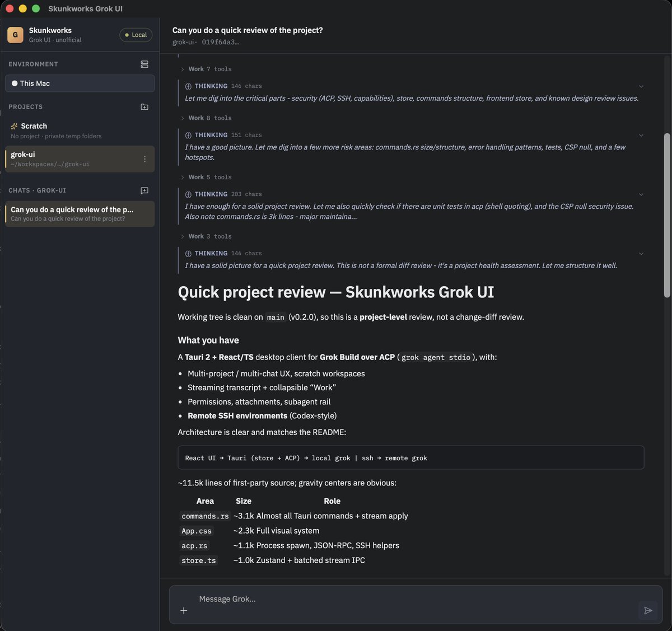The image size is (672, 631).
Task: Click the window title Skunkworks Grok UI
Action: coord(86,9)
